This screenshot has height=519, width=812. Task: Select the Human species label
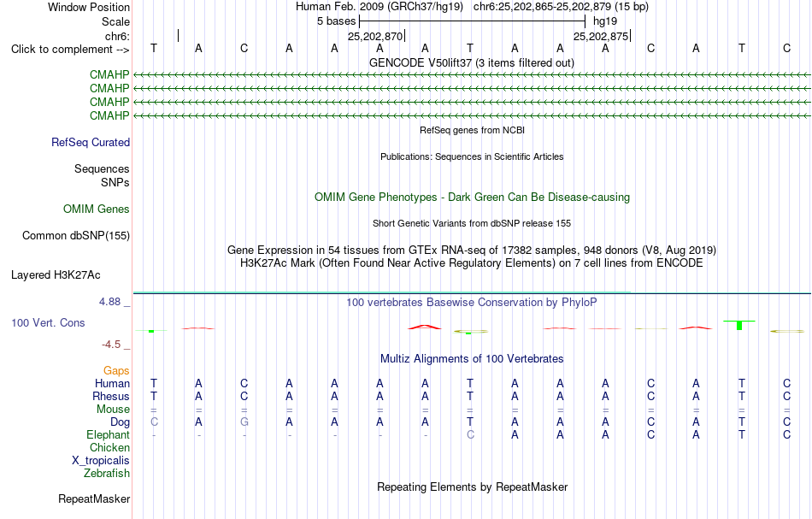[112, 384]
